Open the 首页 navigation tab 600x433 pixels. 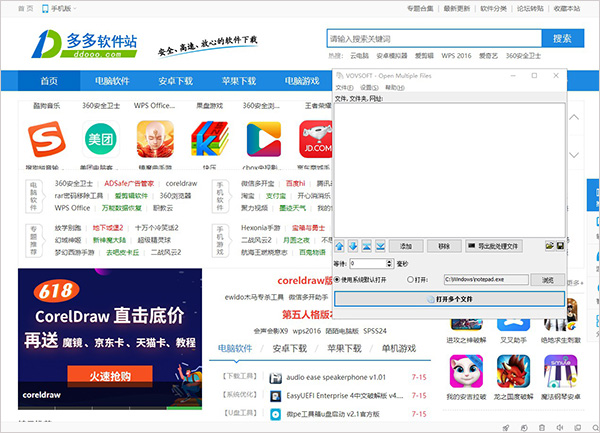[x=49, y=81]
